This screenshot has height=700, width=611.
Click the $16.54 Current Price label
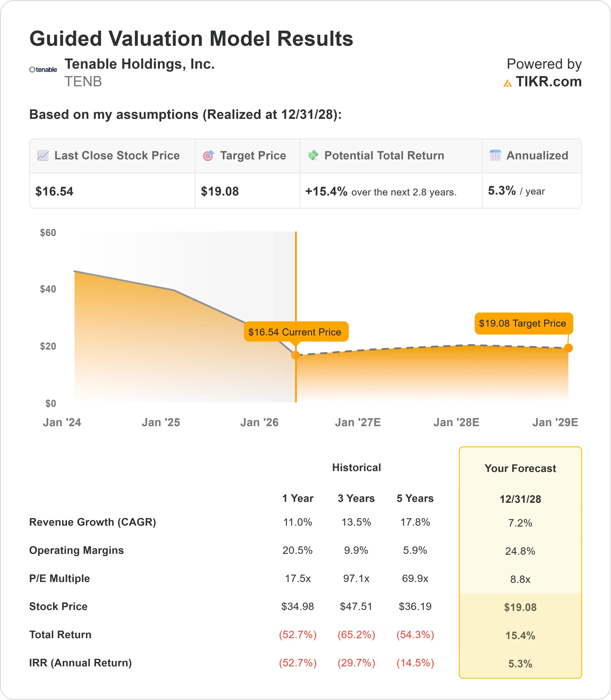[x=296, y=332]
